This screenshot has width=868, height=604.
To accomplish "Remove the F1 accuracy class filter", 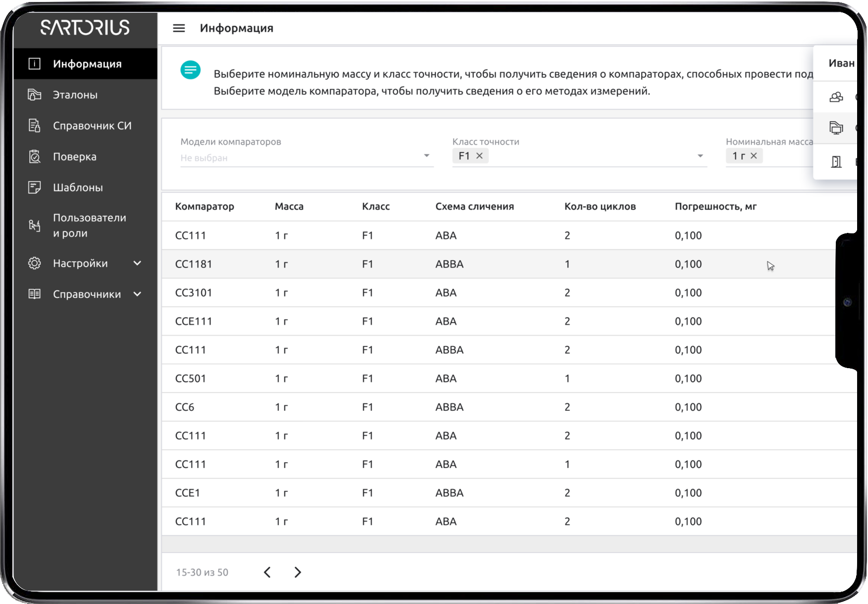I will (x=478, y=156).
